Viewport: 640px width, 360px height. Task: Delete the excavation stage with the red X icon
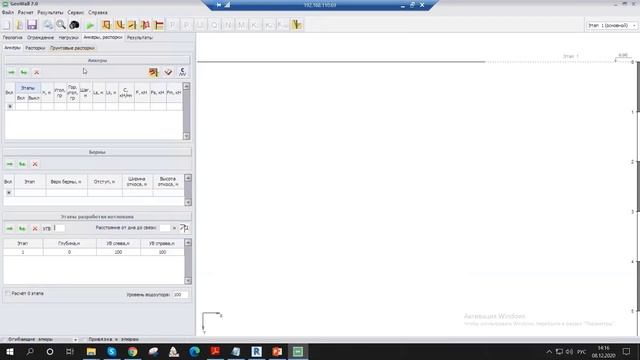coord(35,229)
